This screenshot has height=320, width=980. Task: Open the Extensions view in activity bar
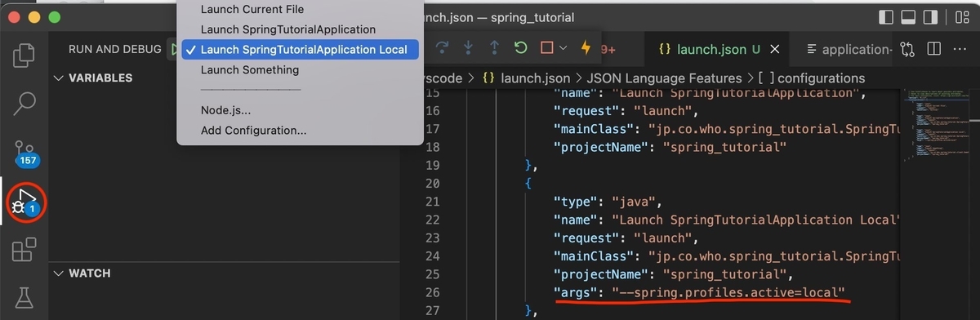click(24, 249)
